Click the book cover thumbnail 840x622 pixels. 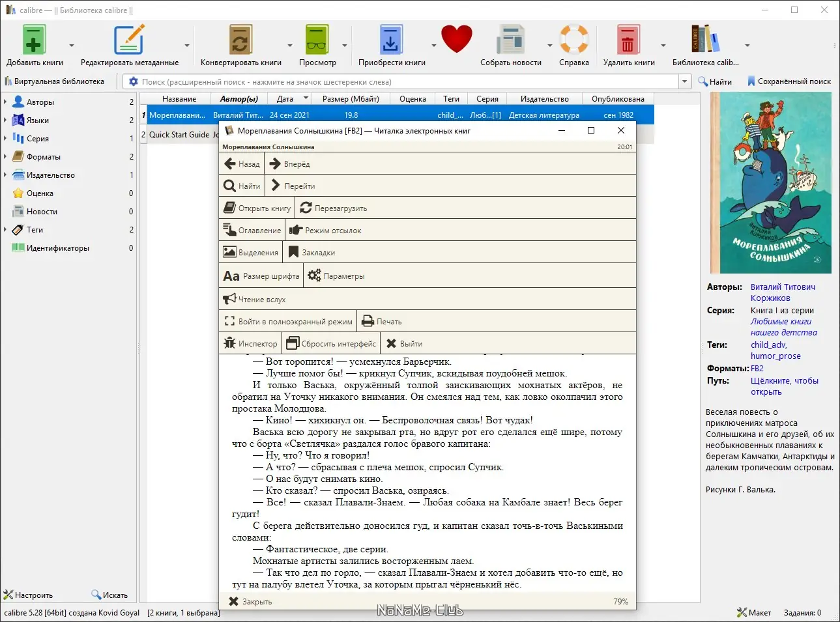(x=771, y=182)
